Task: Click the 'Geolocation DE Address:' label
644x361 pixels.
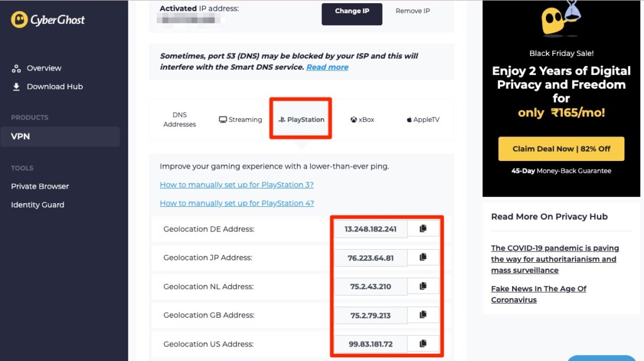Action: [209, 229]
